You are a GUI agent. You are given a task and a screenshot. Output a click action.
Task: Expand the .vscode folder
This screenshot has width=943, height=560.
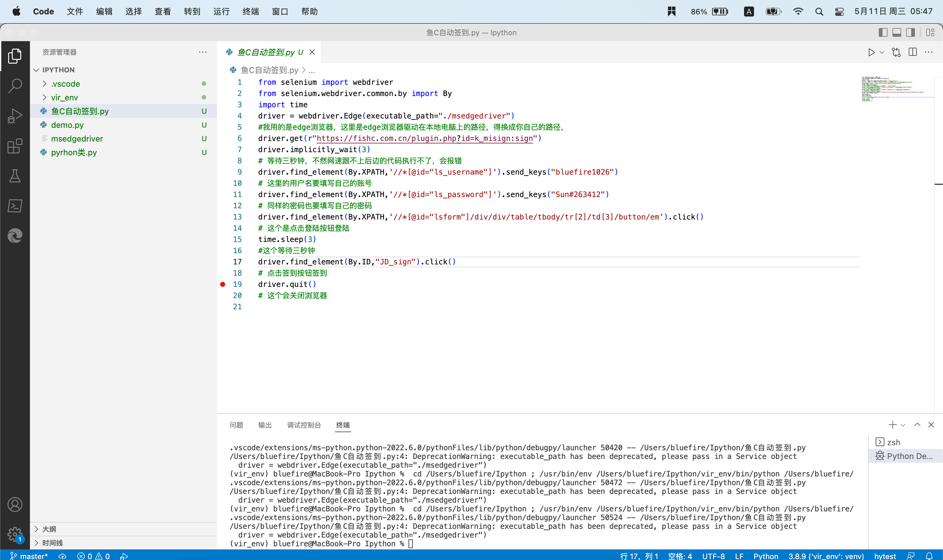coord(123,84)
